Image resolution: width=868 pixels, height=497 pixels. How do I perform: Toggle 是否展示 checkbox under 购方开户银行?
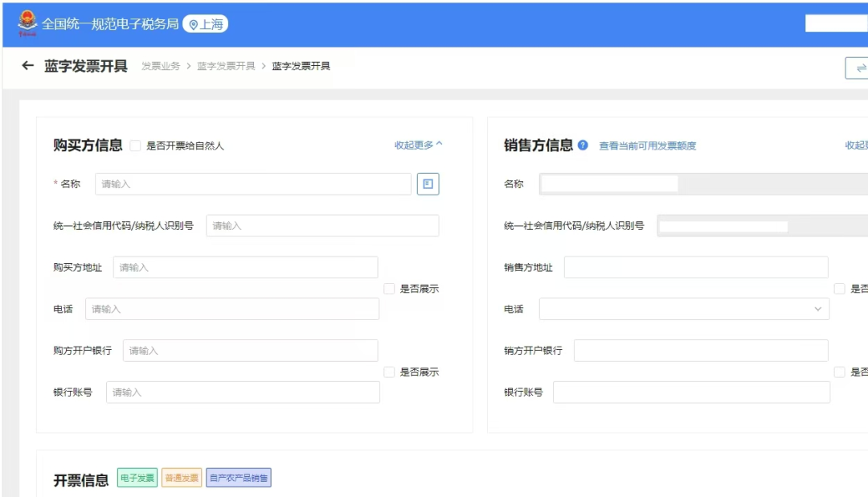(389, 372)
